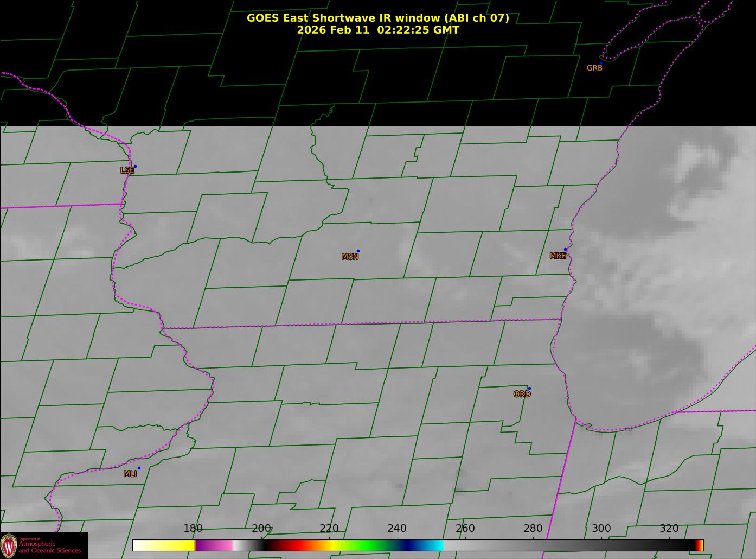Click the MSN station marker label
The width and height of the screenshot is (756, 559).
point(350,257)
